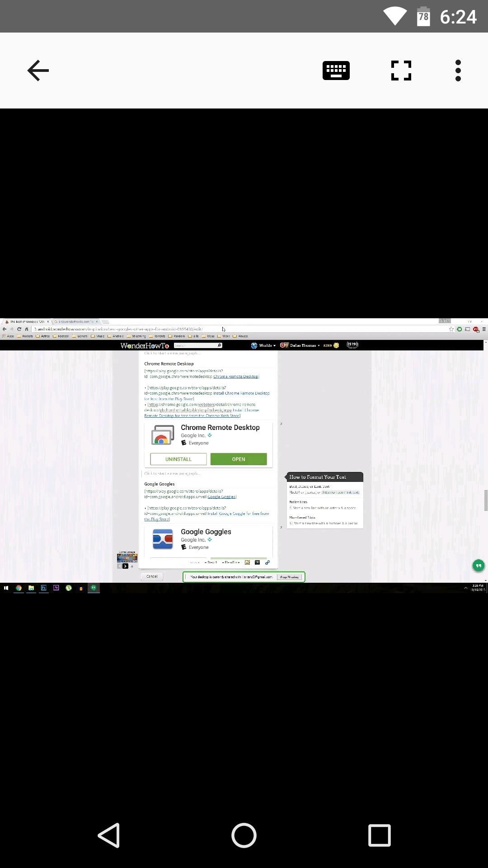Click the UNINSTALL button
The width and height of the screenshot is (488, 868).
click(178, 459)
